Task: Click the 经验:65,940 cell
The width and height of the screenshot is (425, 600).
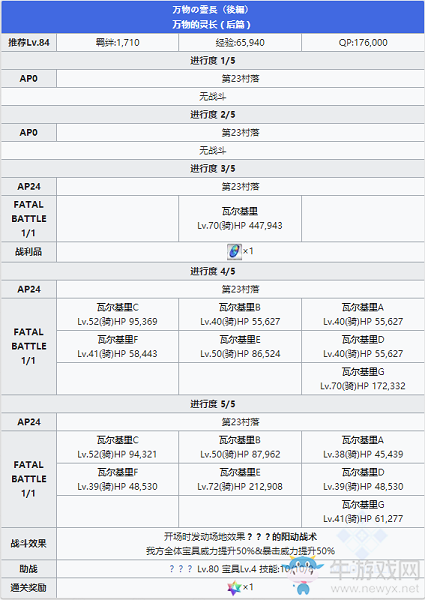Action: point(240,42)
